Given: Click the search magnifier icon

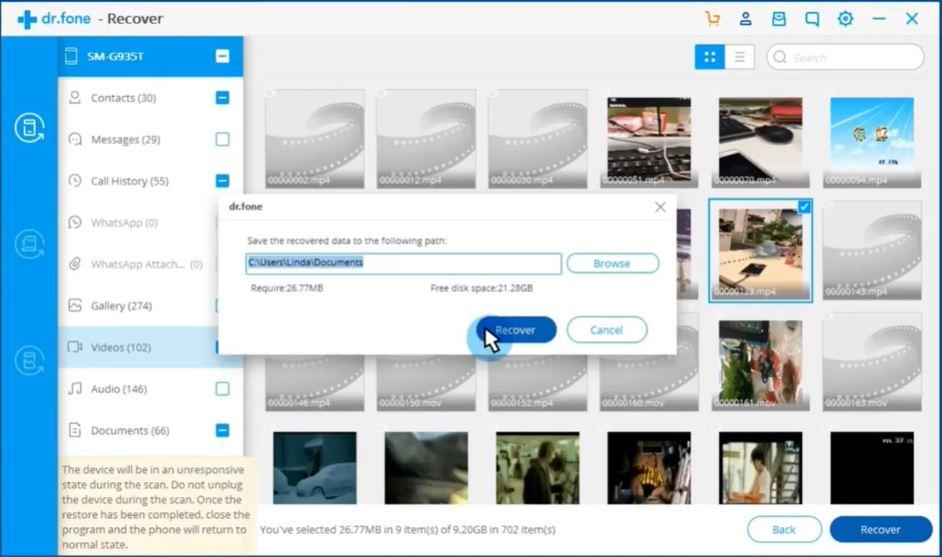Looking at the screenshot, I should (x=780, y=57).
